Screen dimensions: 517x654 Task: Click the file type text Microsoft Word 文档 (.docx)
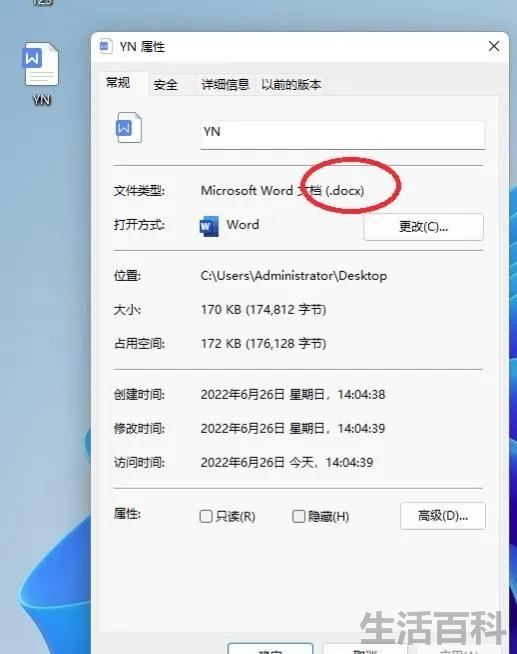(282, 191)
